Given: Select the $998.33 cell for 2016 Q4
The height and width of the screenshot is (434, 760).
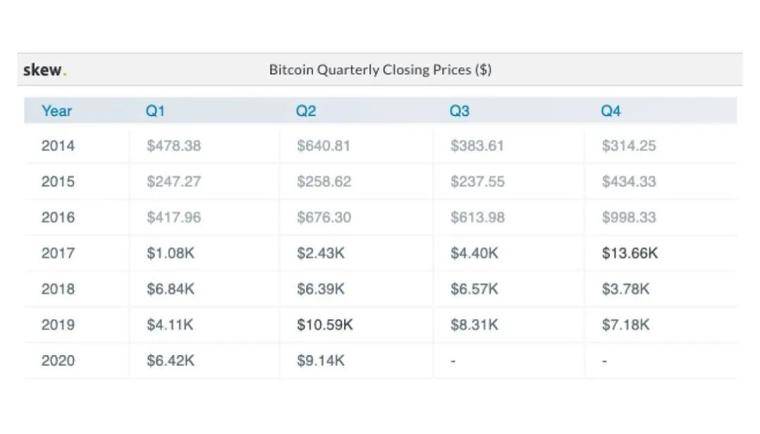Looking at the screenshot, I should (x=629, y=217).
